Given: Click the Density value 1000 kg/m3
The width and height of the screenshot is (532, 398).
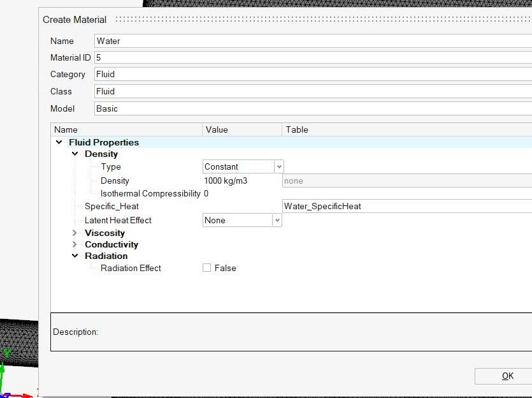Looking at the screenshot, I should pos(226,181).
